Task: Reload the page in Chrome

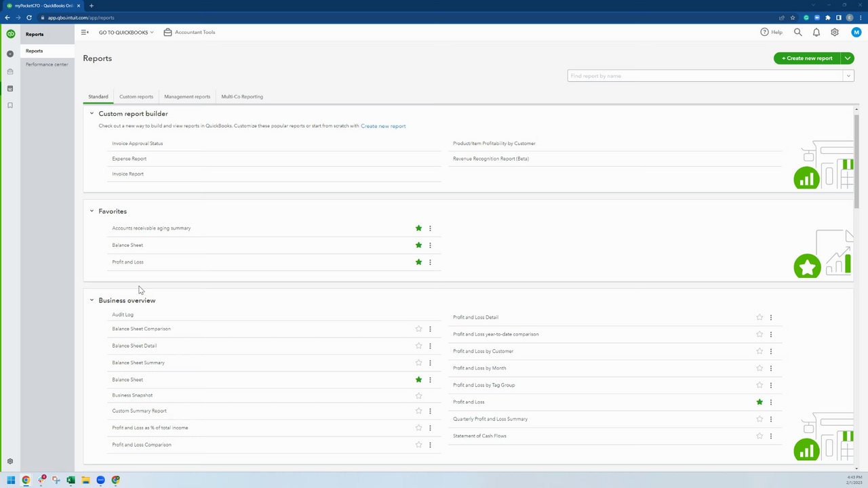Action: click(x=29, y=18)
